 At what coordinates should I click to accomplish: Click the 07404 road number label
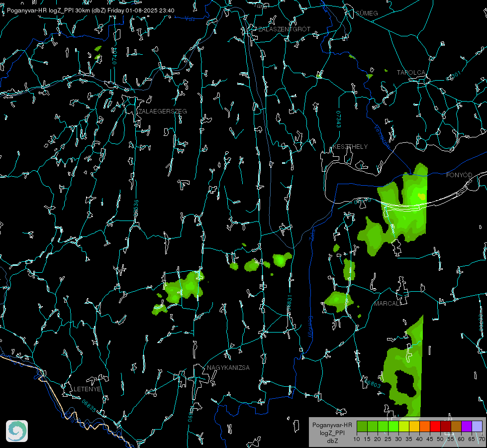coord(114,56)
